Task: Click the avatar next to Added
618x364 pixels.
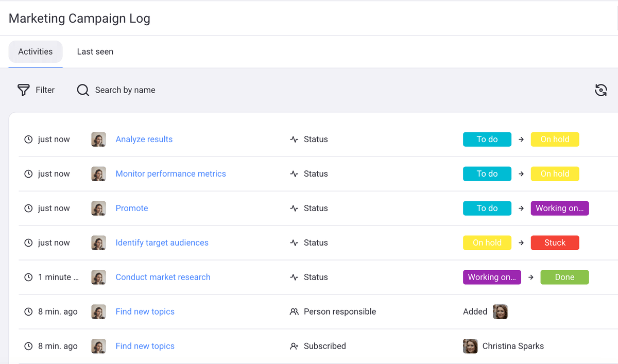Action: 500,312
